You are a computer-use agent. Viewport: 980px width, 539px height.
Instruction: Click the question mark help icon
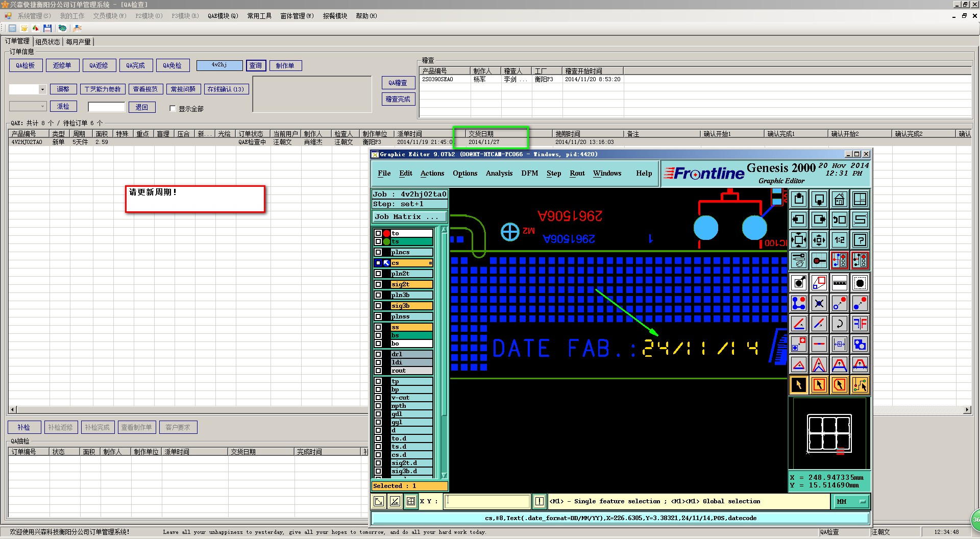click(860, 240)
